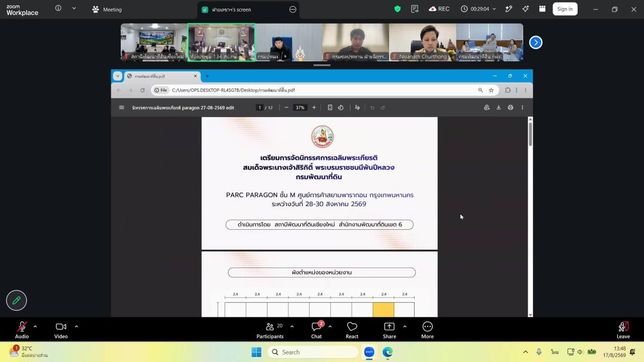
Task: Open the Chat panel
Action: pos(316,330)
